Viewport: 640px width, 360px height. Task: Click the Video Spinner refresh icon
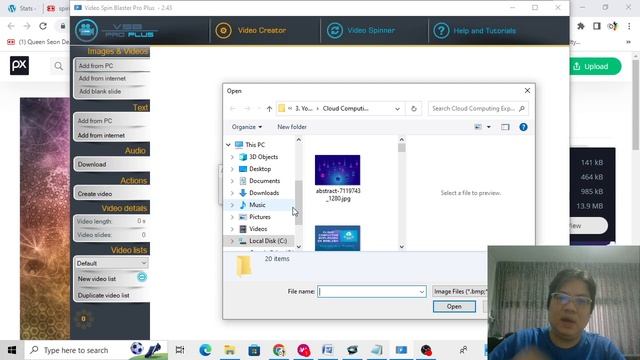click(x=335, y=31)
